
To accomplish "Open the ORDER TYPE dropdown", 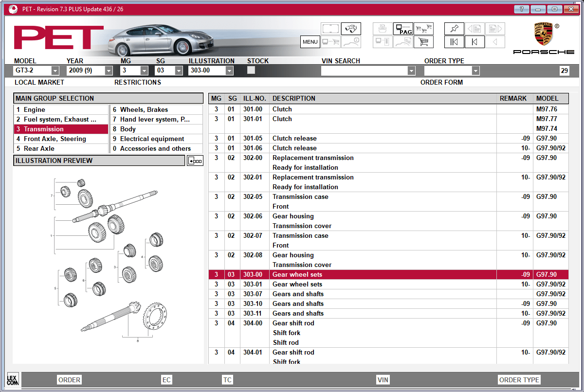I will pyautogui.click(x=475, y=71).
